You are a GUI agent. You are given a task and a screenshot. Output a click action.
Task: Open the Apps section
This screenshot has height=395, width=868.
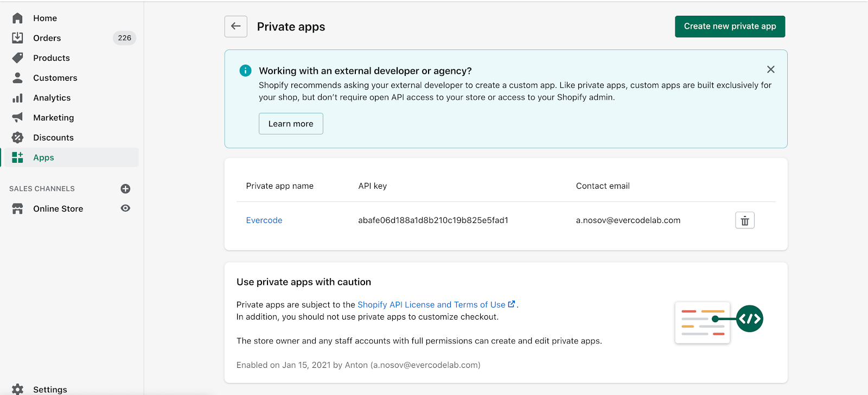tap(43, 158)
